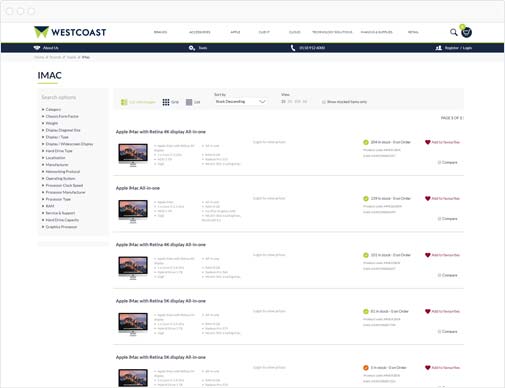Click the Search options heading

pyautogui.click(x=59, y=97)
